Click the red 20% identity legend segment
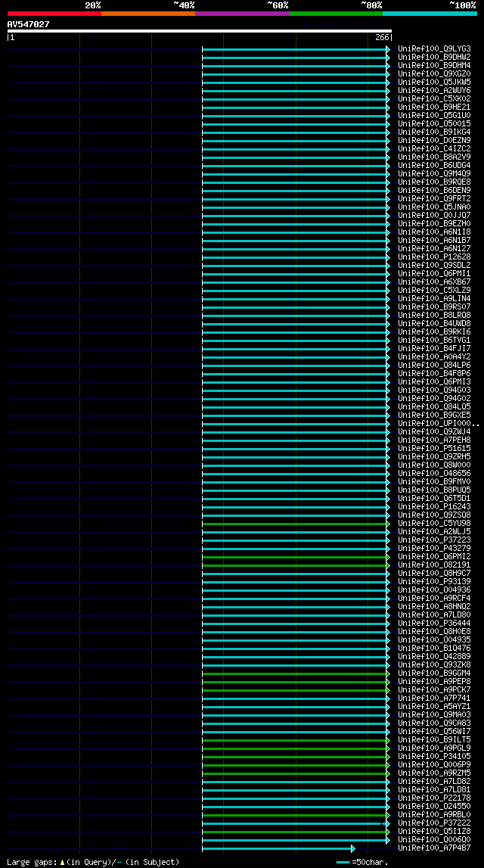This screenshot has width=484, height=868. point(54,14)
